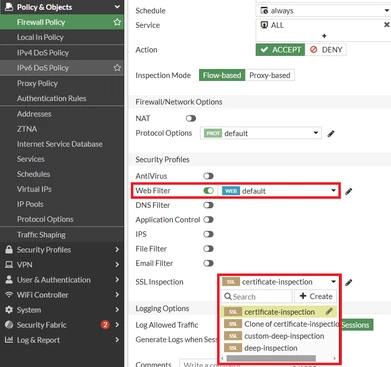Click the horizontal scrollbar in SSL dropdown list
Screen dimensions: 391x367
[x=271, y=358]
